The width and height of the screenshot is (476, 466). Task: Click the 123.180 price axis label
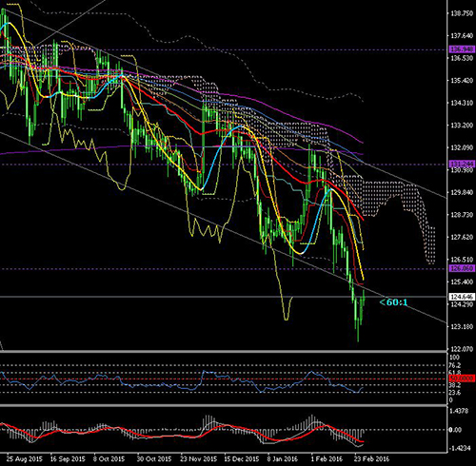(x=462, y=326)
